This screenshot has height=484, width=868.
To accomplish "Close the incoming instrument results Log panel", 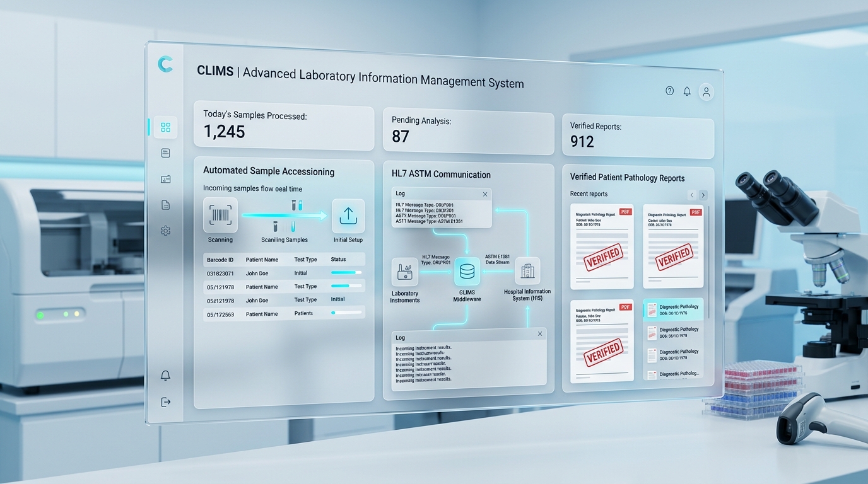I will 540,334.
